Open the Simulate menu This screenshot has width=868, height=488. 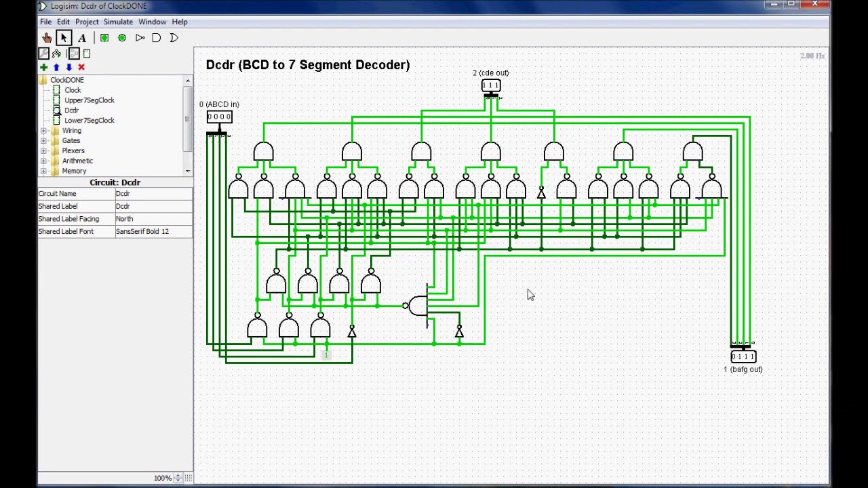[118, 22]
